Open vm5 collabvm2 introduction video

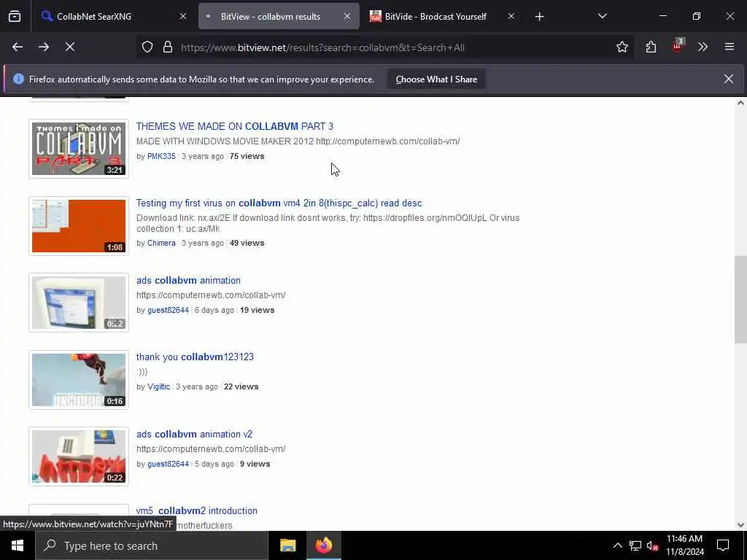click(x=197, y=510)
